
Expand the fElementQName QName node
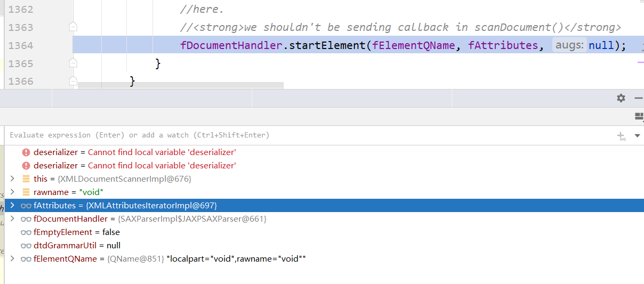[12, 259]
